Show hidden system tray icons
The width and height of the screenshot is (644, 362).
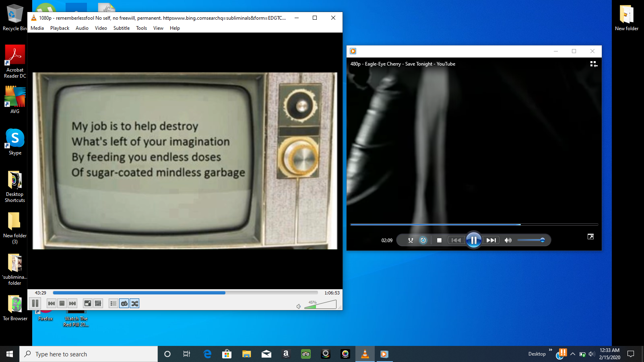(x=572, y=354)
